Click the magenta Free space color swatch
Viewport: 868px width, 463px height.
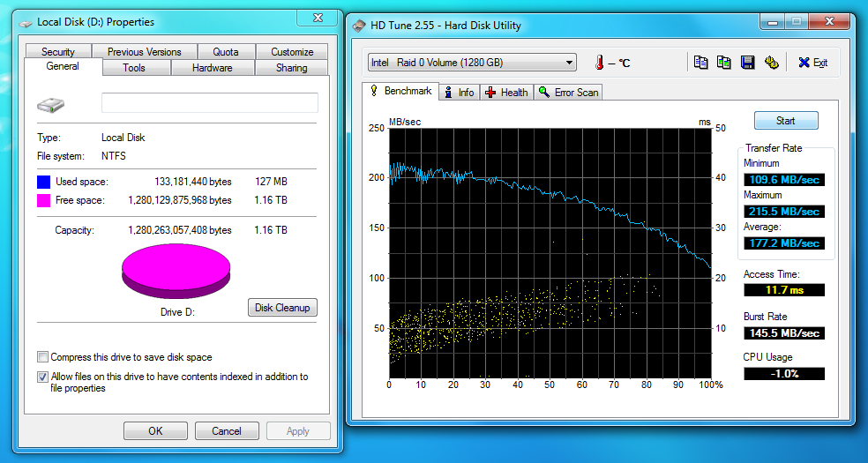[x=44, y=200]
